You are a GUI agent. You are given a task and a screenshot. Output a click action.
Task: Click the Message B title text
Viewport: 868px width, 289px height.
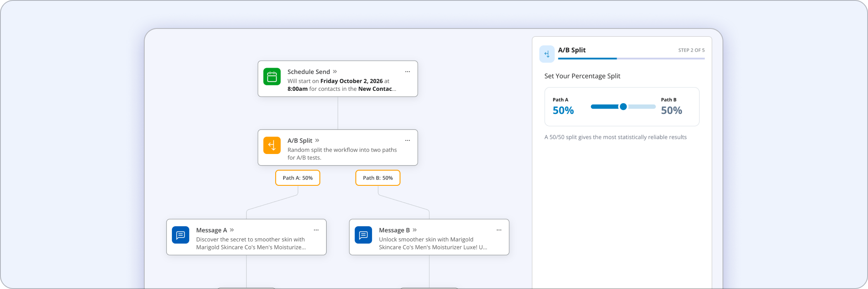coord(394,230)
